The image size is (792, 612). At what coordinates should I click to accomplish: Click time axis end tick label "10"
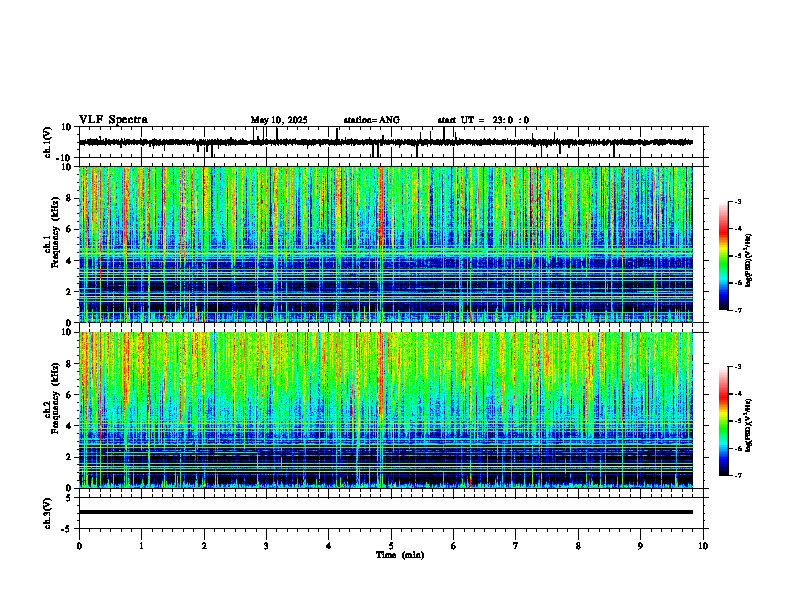click(x=703, y=546)
